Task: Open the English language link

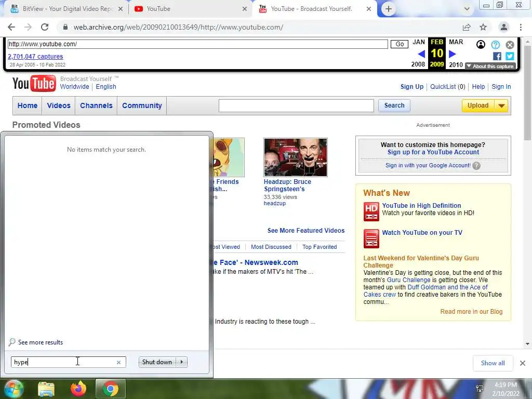Action: coord(106,87)
